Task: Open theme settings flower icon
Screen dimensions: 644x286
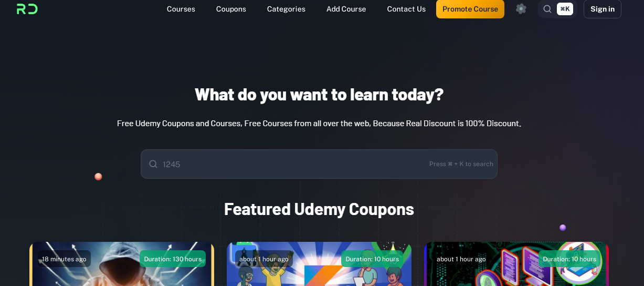Action: coord(521,8)
